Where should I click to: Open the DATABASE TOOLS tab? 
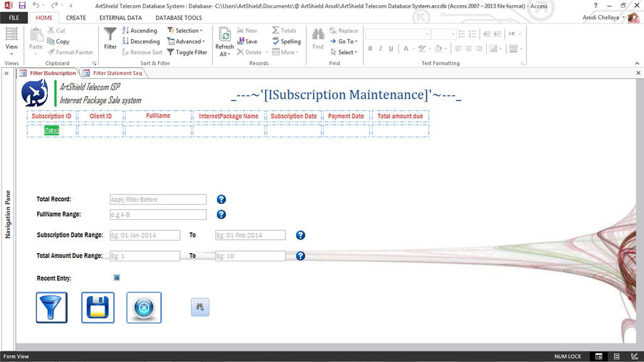click(179, 18)
